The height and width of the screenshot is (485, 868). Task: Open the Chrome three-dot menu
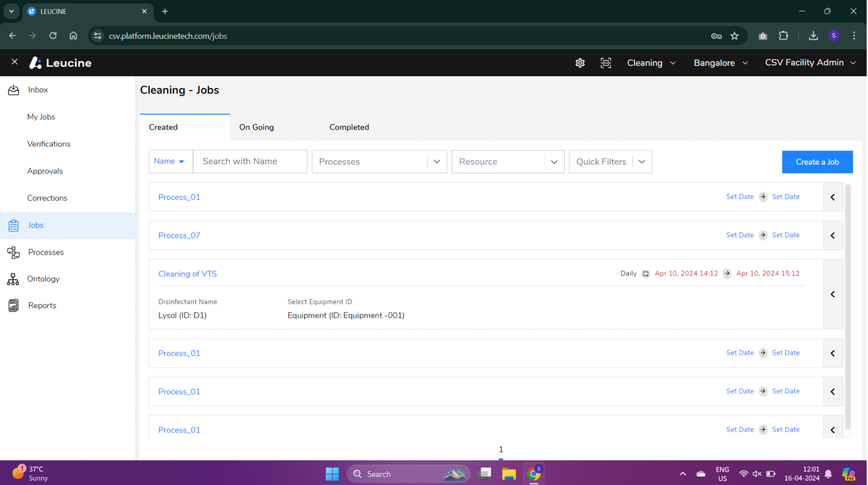[x=854, y=36]
